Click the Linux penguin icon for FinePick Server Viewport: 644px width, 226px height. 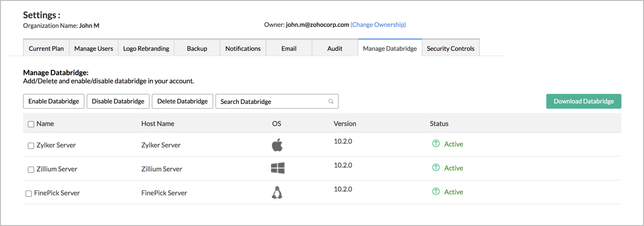pyautogui.click(x=277, y=192)
